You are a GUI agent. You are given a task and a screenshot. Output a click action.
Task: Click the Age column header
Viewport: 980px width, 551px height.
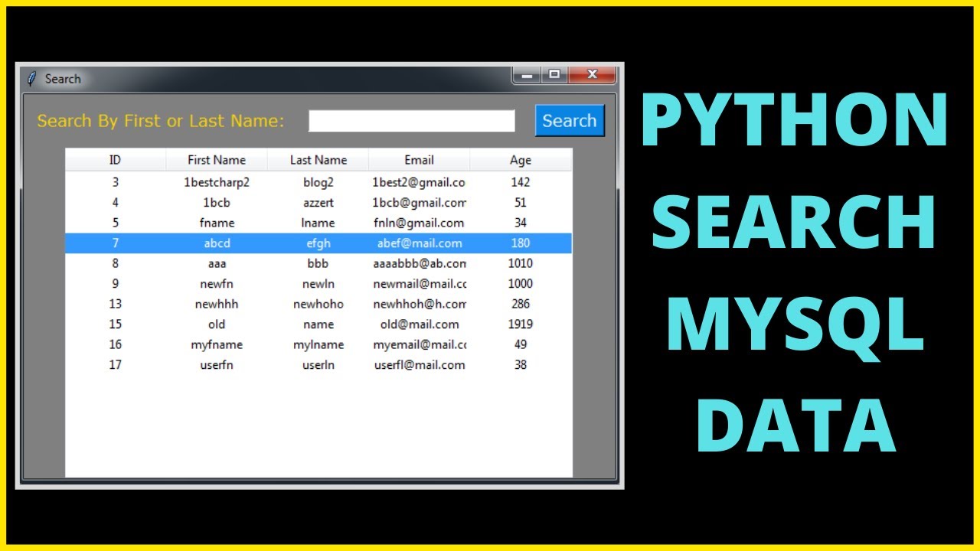point(521,160)
